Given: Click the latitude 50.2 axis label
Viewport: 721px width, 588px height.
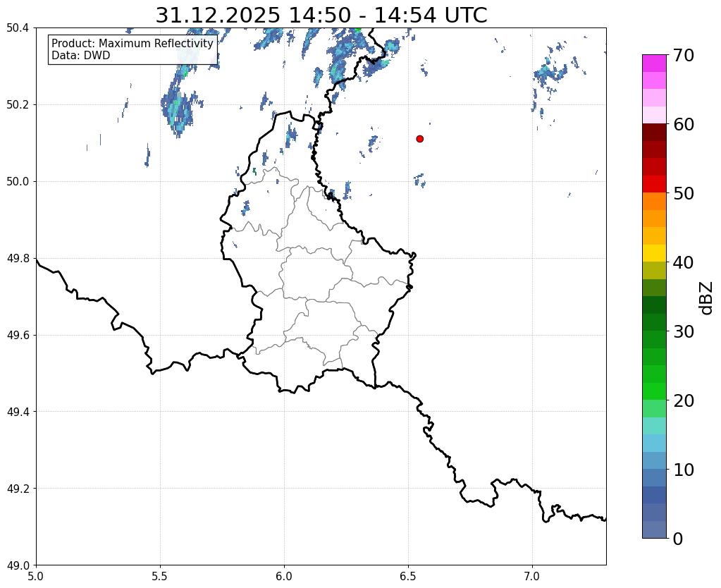Looking at the screenshot, I should coord(18,105).
